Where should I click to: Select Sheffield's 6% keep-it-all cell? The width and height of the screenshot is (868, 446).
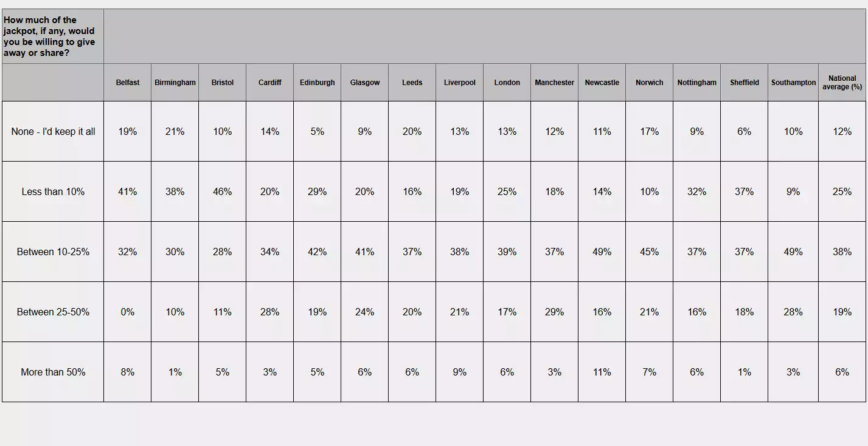pos(745,131)
